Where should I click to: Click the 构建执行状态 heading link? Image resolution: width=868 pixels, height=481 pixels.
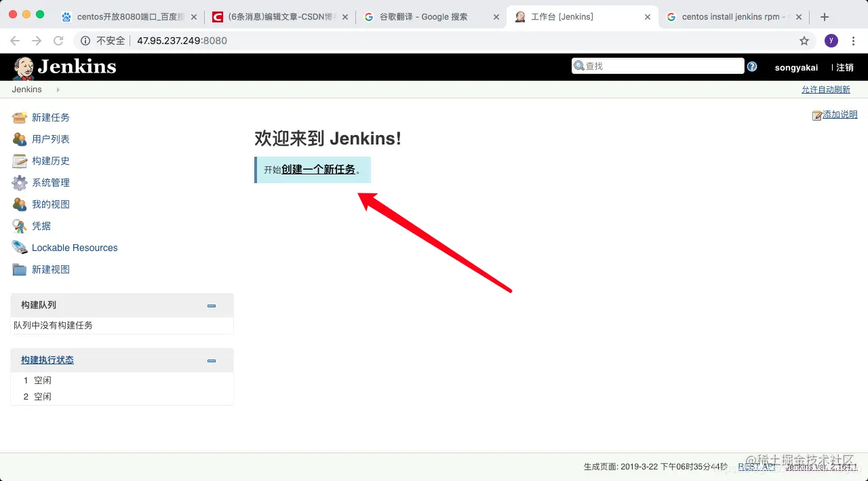tap(47, 360)
